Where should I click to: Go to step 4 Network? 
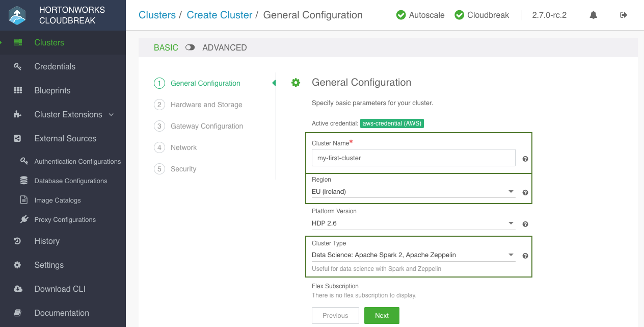176,147
